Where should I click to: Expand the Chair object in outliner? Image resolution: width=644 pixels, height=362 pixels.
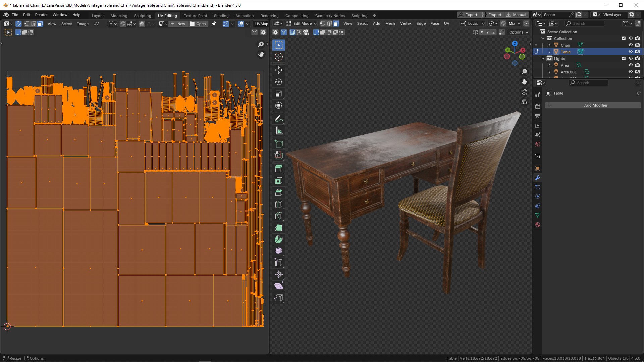[x=549, y=45]
